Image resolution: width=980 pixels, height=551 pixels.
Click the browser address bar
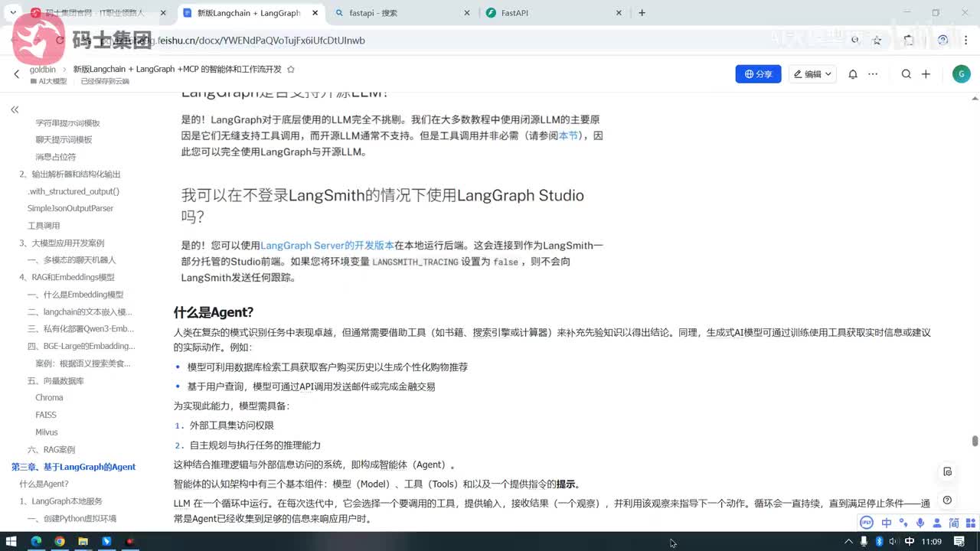point(459,41)
